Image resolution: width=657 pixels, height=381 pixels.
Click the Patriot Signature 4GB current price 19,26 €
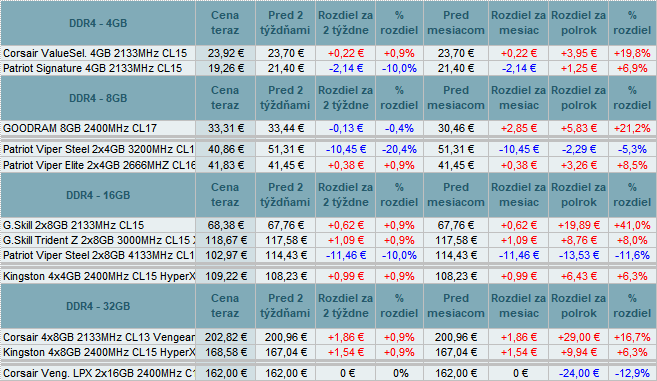tap(225, 68)
